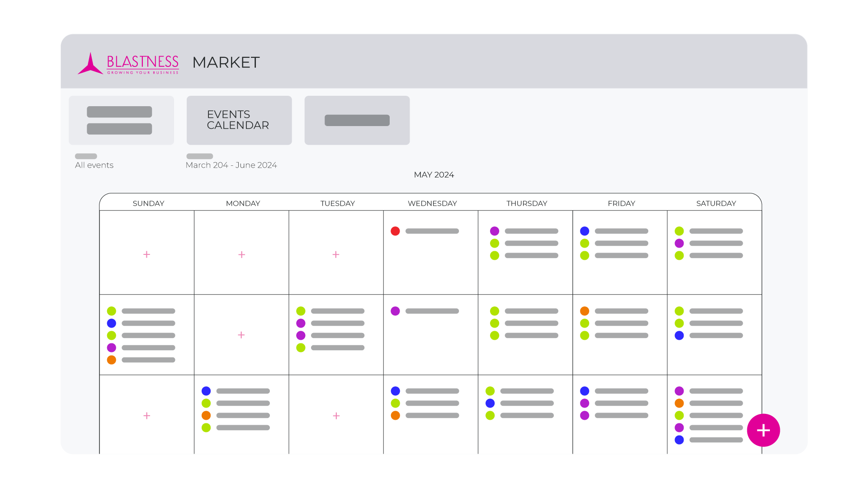Click the Blastness logo
868x488 pixels.
(x=128, y=63)
